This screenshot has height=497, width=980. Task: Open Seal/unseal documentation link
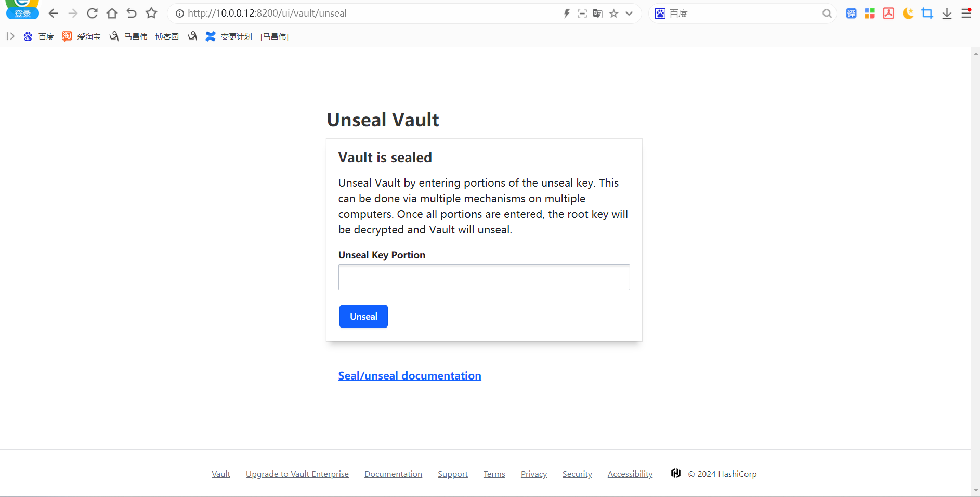pos(410,376)
